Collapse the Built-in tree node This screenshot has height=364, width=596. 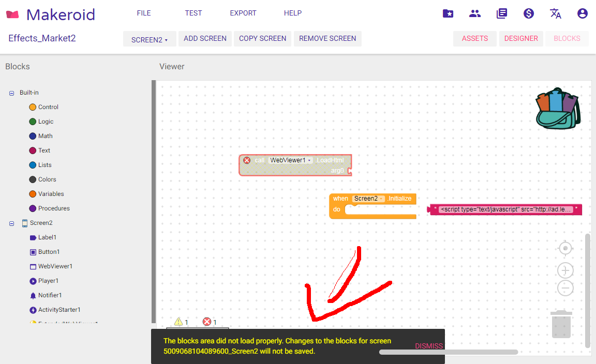(x=11, y=93)
